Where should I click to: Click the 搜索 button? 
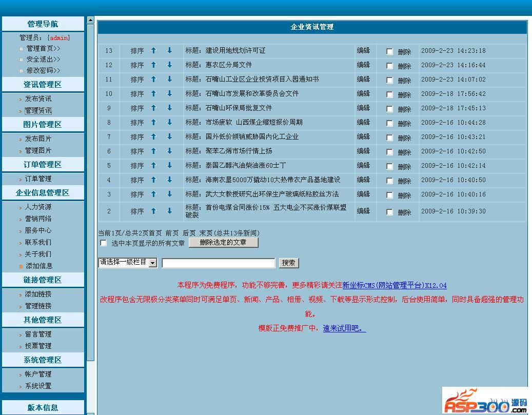coord(289,263)
